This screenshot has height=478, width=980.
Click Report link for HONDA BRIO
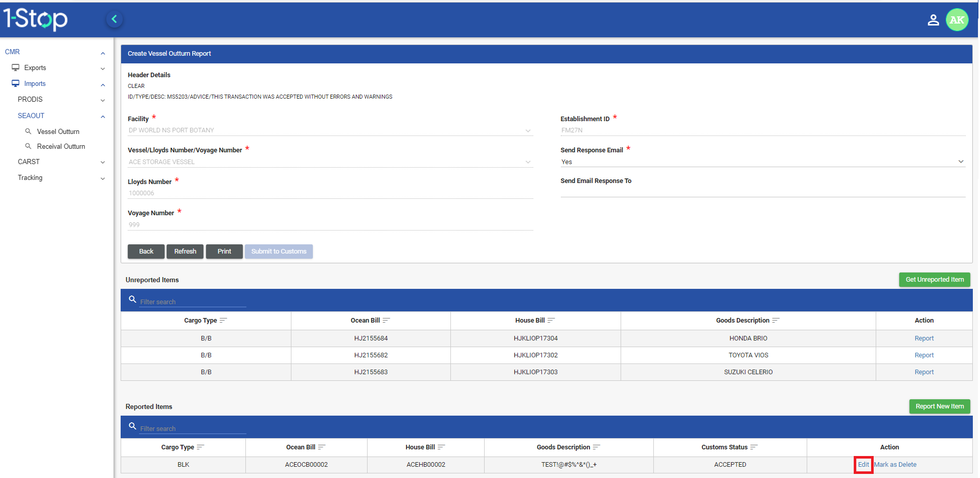tap(924, 338)
